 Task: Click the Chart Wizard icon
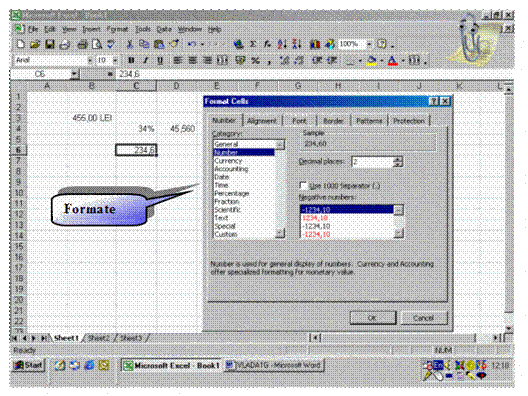coord(315,44)
